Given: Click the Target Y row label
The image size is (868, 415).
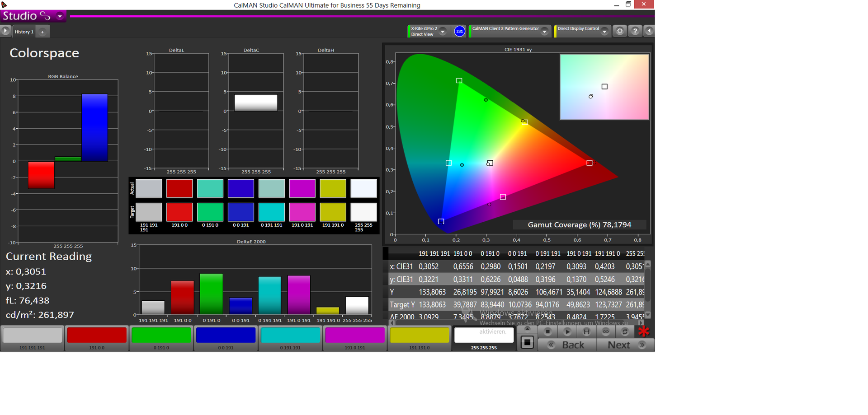Looking at the screenshot, I should point(402,304).
